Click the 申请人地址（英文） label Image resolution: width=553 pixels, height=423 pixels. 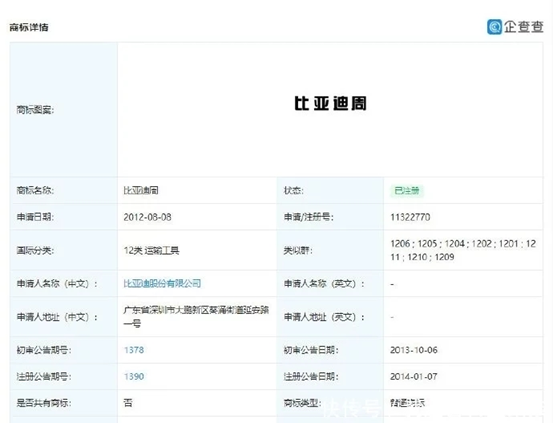[324, 317]
